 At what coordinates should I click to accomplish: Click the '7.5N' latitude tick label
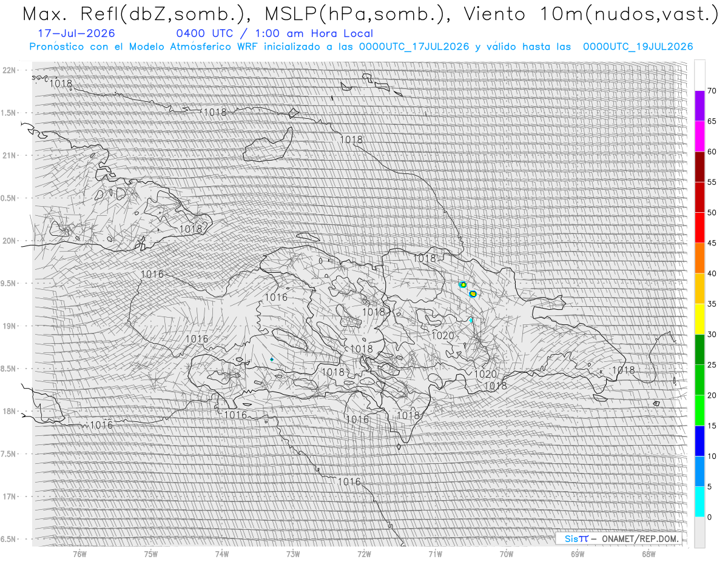tap(8, 454)
